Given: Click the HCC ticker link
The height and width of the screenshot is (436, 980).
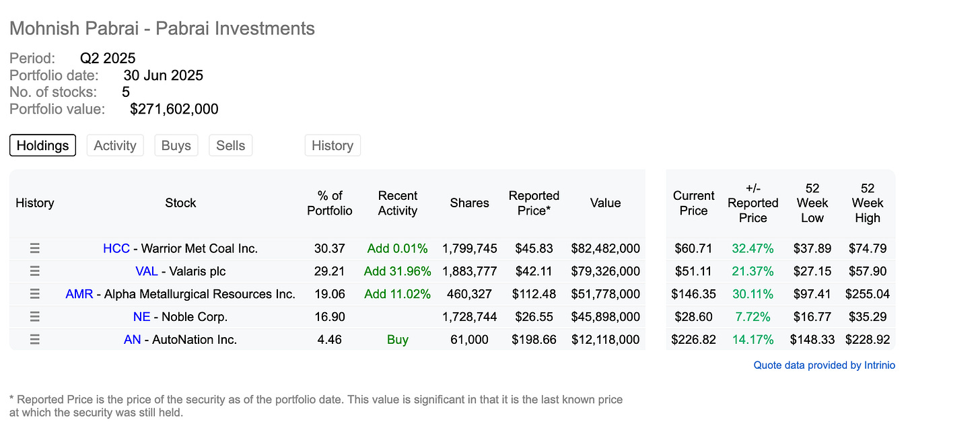Looking at the screenshot, I should [116, 248].
